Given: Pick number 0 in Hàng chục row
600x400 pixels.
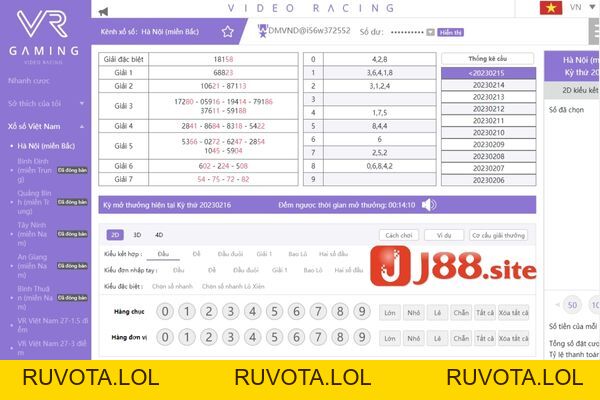Looking at the screenshot, I should pos(165,312).
